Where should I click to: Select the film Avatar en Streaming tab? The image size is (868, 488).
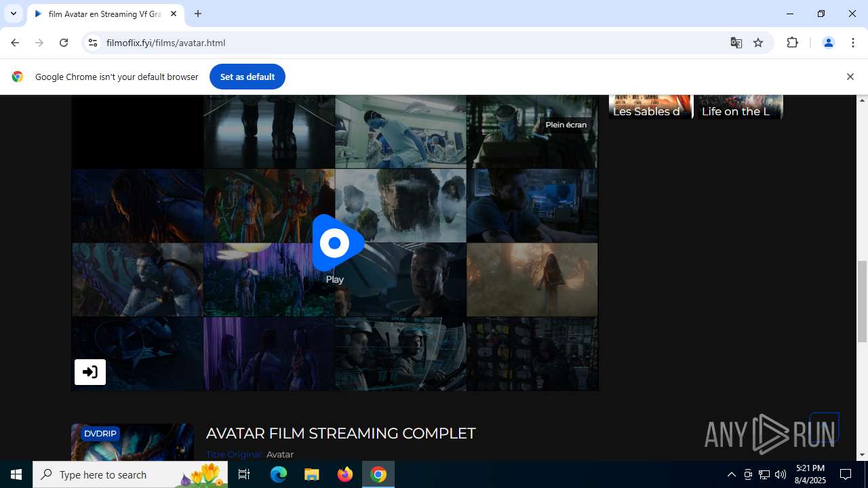click(x=104, y=14)
